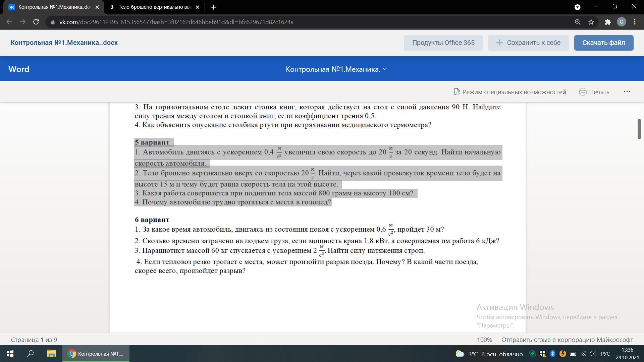
Task: Click task 3 text about парашютист
Action: pyautogui.click(x=280, y=250)
